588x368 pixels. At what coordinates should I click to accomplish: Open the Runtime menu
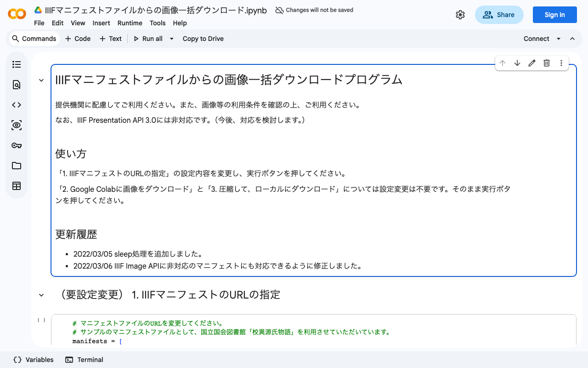tap(130, 23)
